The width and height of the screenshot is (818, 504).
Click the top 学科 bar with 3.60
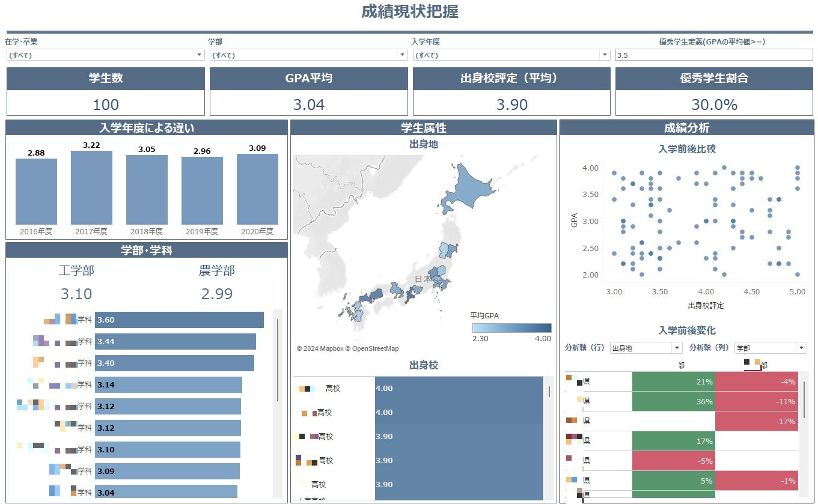179,320
